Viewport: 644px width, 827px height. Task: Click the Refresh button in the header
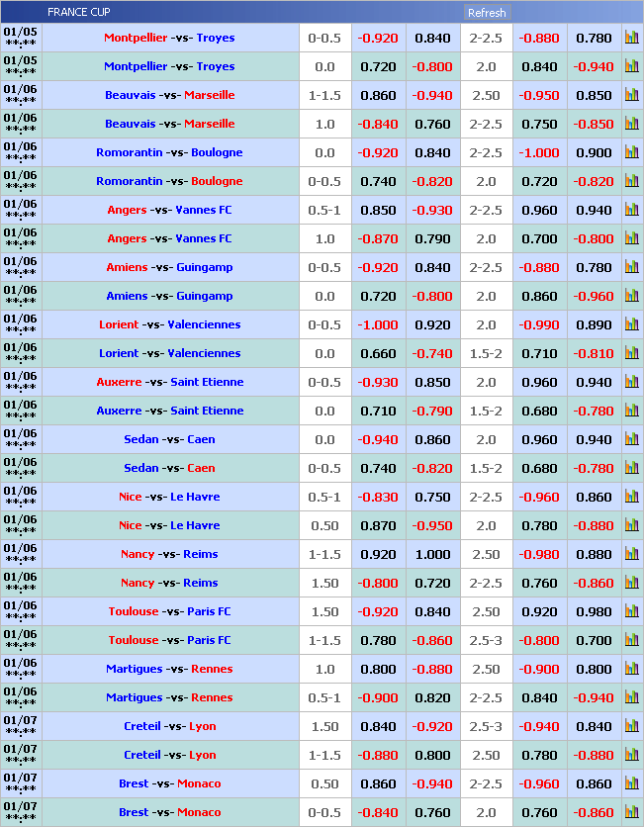click(486, 13)
